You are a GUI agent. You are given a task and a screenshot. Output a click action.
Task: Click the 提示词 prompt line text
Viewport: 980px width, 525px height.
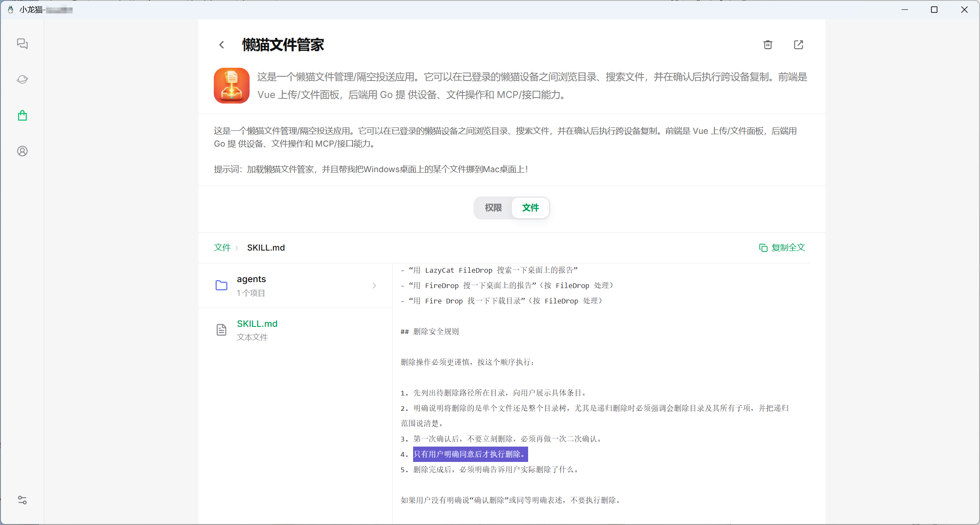[x=371, y=169]
